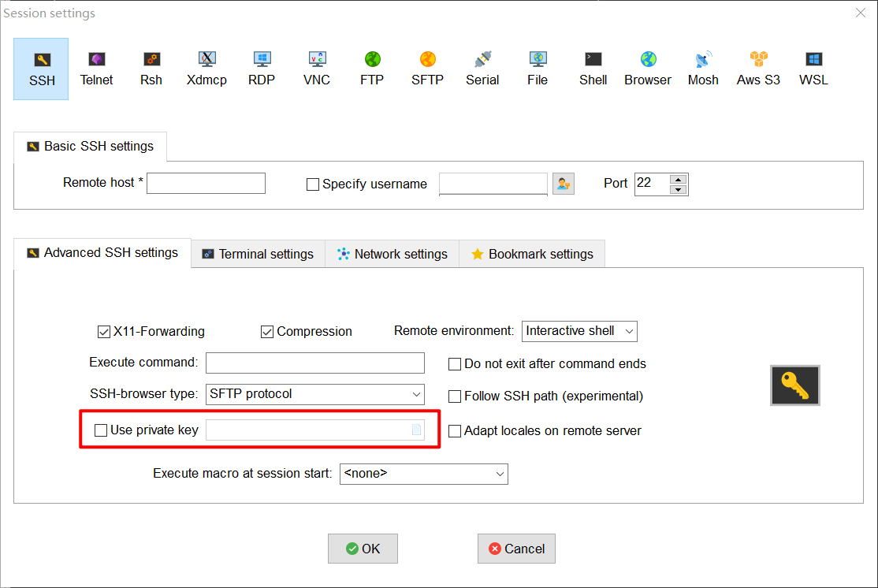Select the FTP session type

point(372,69)
